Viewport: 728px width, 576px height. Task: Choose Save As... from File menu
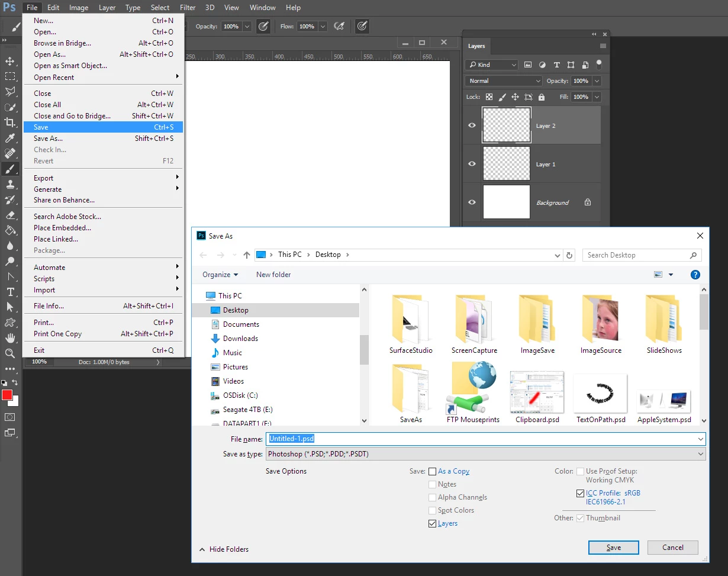tap(104, 139)
